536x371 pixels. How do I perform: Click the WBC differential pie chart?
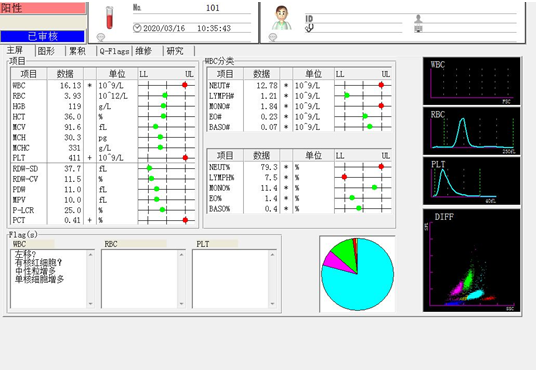pos(357,274)
